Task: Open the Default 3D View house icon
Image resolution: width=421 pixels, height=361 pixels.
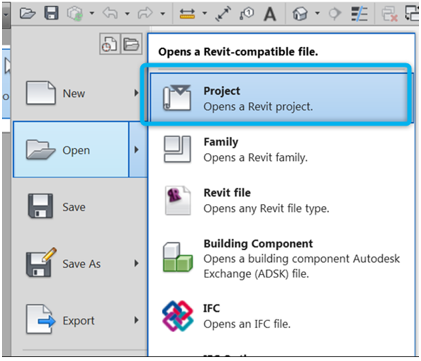Action: pos(300,14)
